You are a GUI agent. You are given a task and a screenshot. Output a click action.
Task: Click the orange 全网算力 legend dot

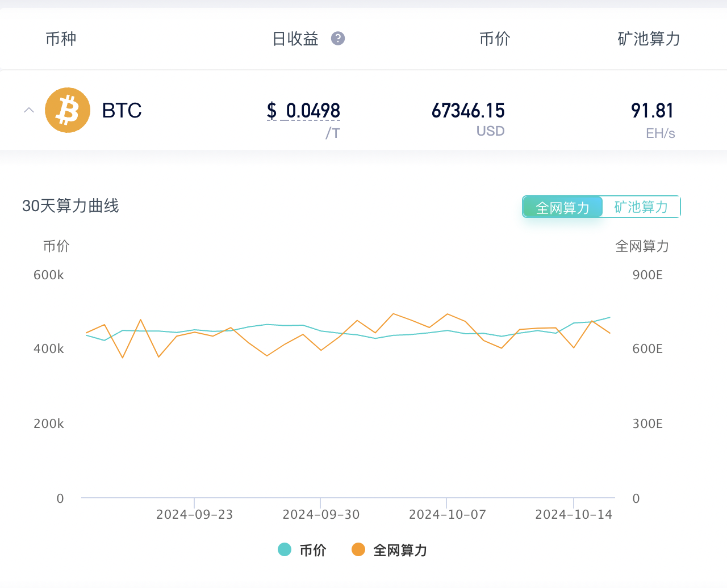(358, 550)
